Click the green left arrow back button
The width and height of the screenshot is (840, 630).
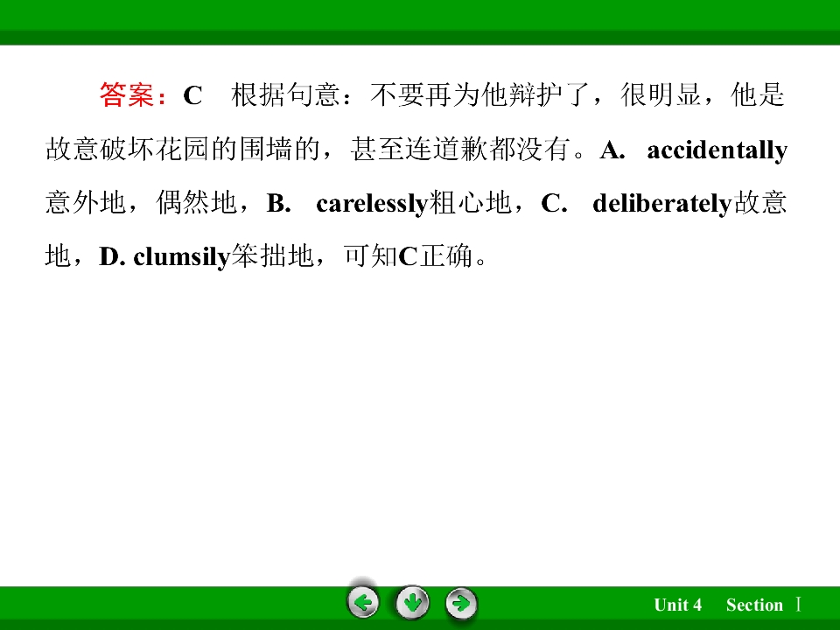(363, 603)
